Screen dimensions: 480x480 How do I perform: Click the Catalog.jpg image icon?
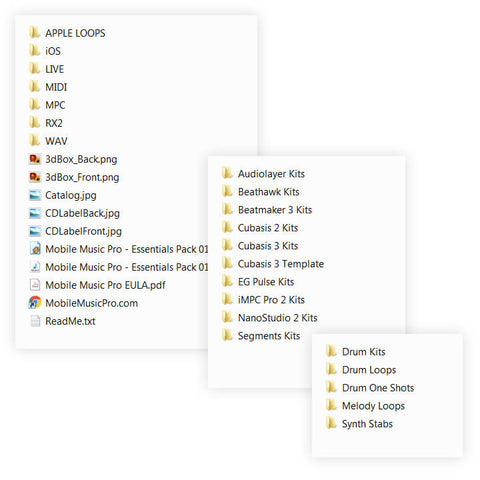[x=35, y=195]
